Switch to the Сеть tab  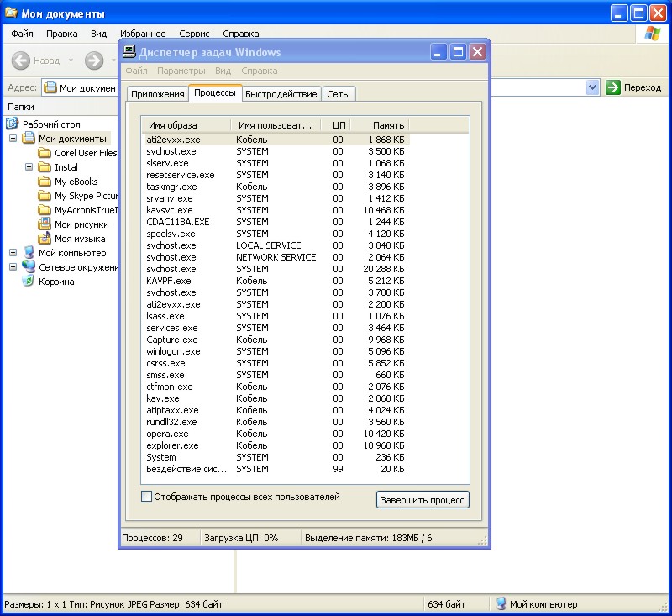(x=338, y=94)
